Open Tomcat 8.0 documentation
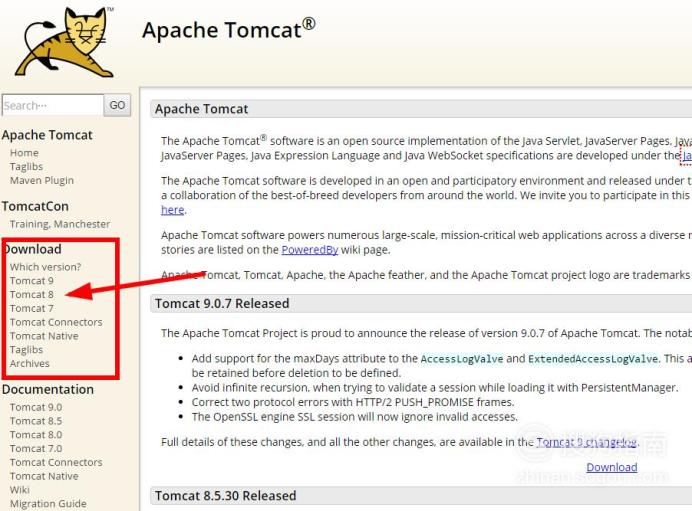This screenshot has width=692, height=511. (x=36, y=435)
